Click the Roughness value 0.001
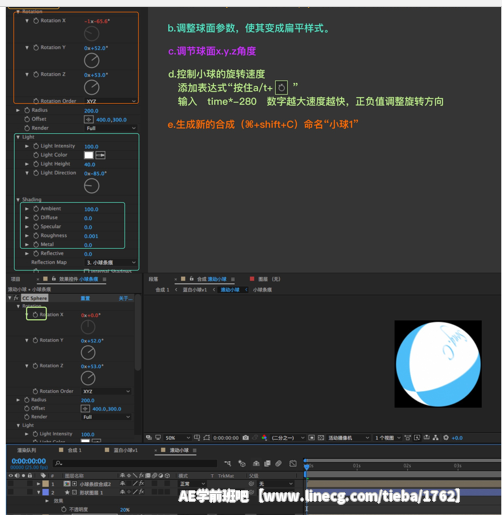 click(x=91, y=236)
